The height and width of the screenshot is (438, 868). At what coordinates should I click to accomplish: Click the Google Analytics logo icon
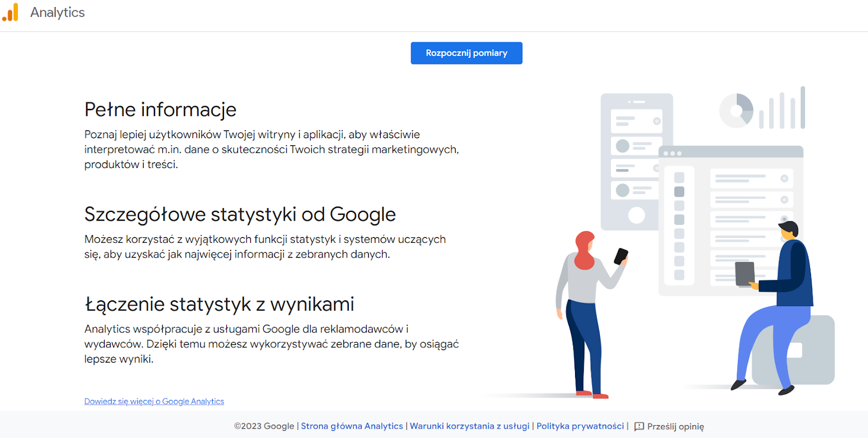point(10,12)
